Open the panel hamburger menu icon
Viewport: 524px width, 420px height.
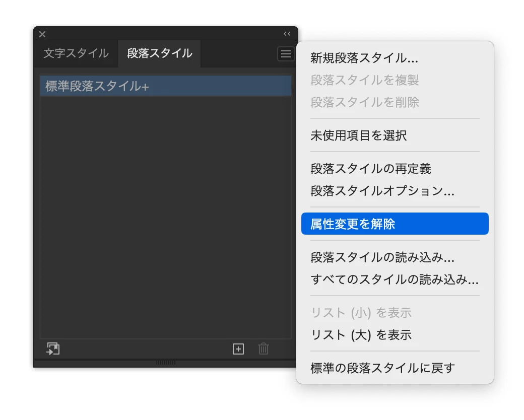point(286,54)
